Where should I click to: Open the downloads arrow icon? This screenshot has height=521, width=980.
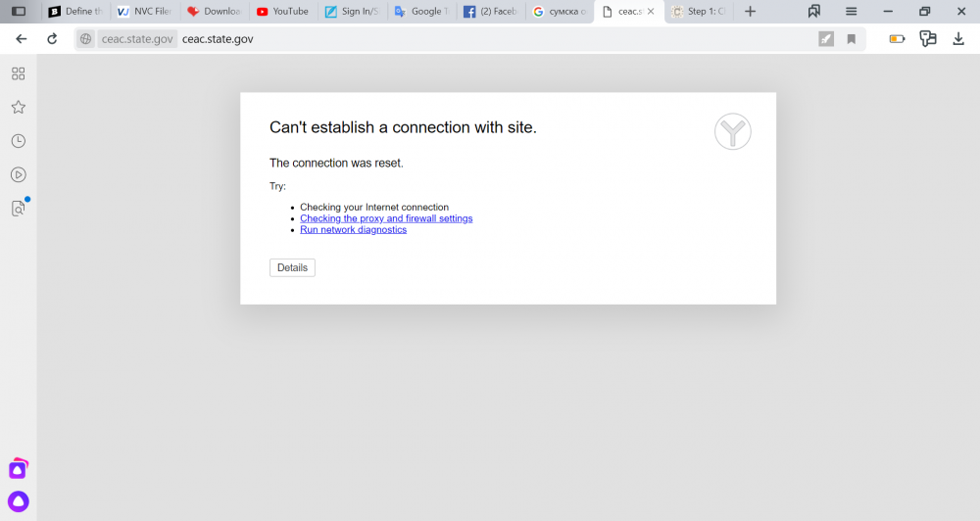pos(958,39)
